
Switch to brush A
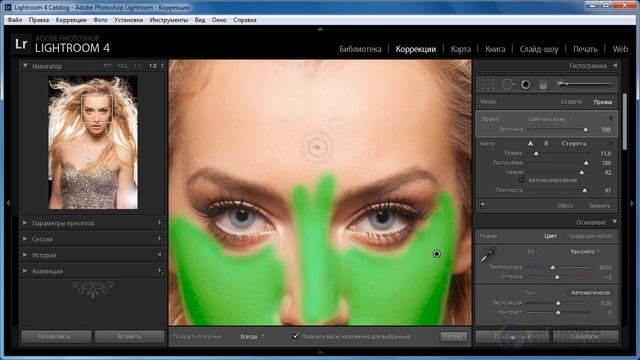pyautogui.click(x=530, y=144)
